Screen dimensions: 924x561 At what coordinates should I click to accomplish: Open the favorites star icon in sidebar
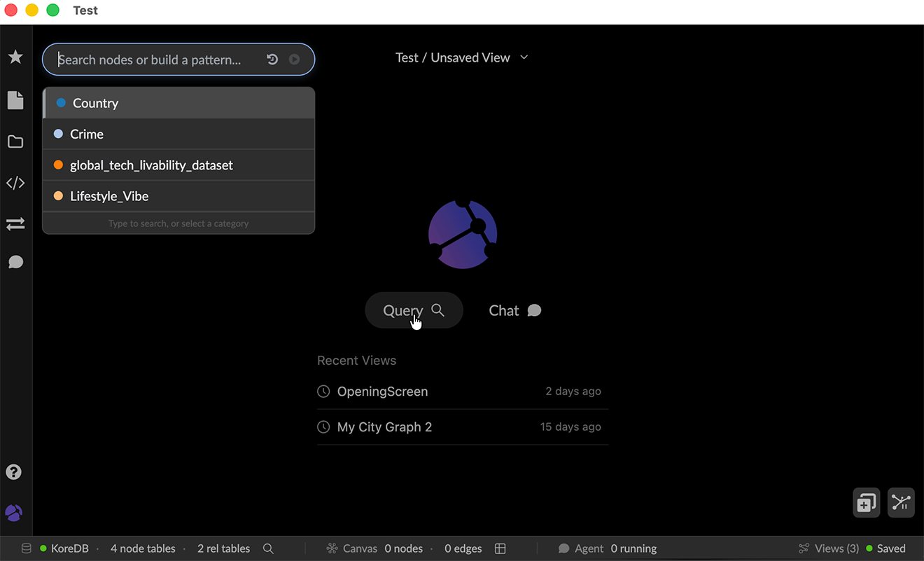(x=15, y=57)
